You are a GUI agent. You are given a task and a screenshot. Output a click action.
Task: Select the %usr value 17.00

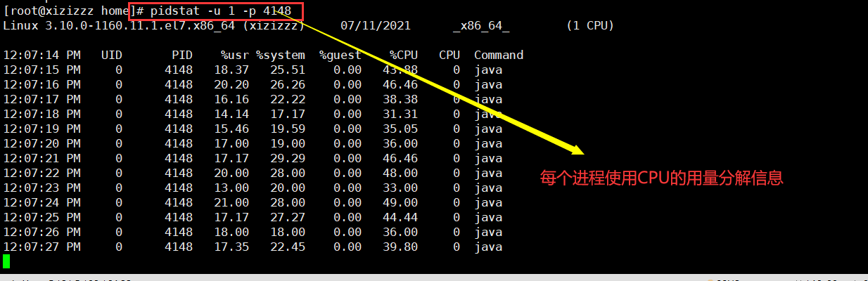pyautogui.click(x=231, y=143)
